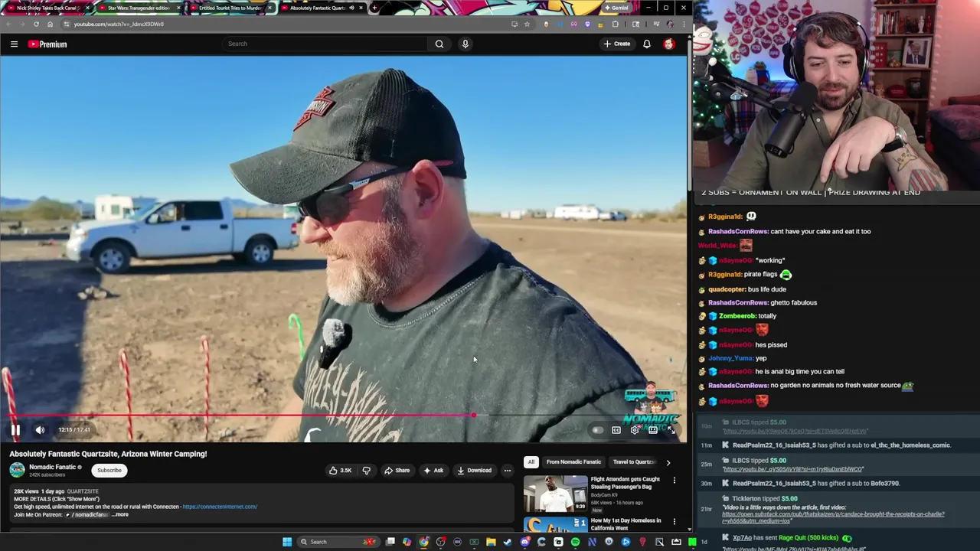Switch to Star Wars: Transgender edition tab
980x551 pixels.
pos(138,8)
